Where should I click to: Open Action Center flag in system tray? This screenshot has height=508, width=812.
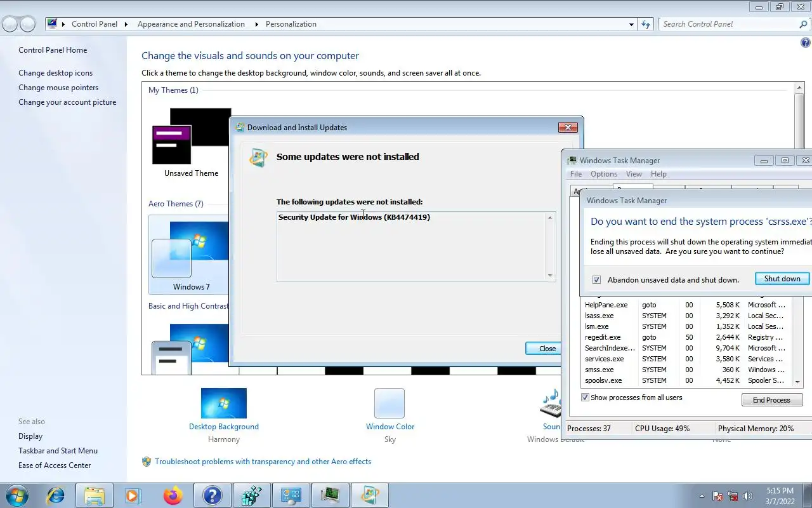tap(718, 496)
